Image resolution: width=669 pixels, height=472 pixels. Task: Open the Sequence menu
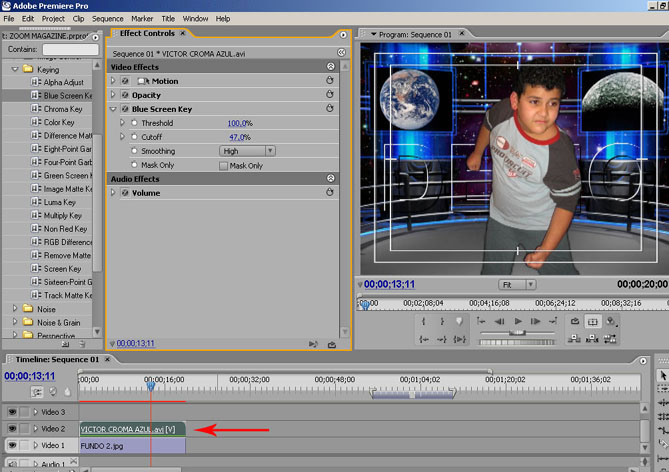pyautogui.click(x=107, y=18)
